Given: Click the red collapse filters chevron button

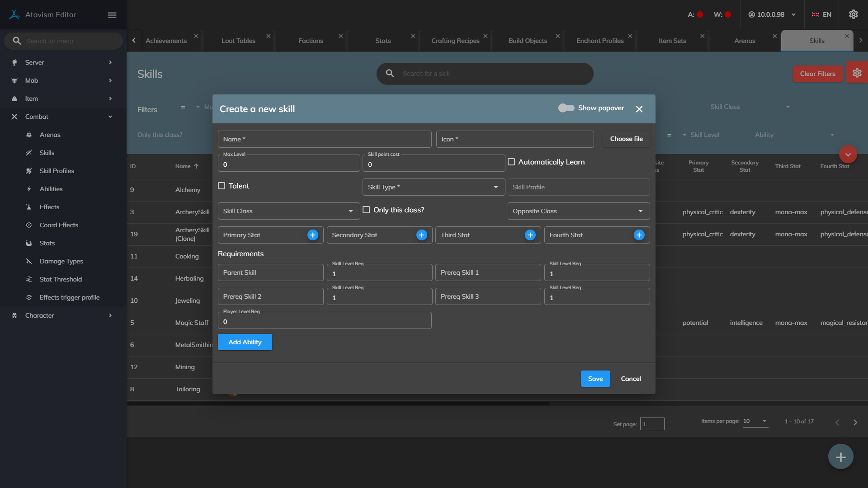Looking at the screenshot, I should click(848, 155).
